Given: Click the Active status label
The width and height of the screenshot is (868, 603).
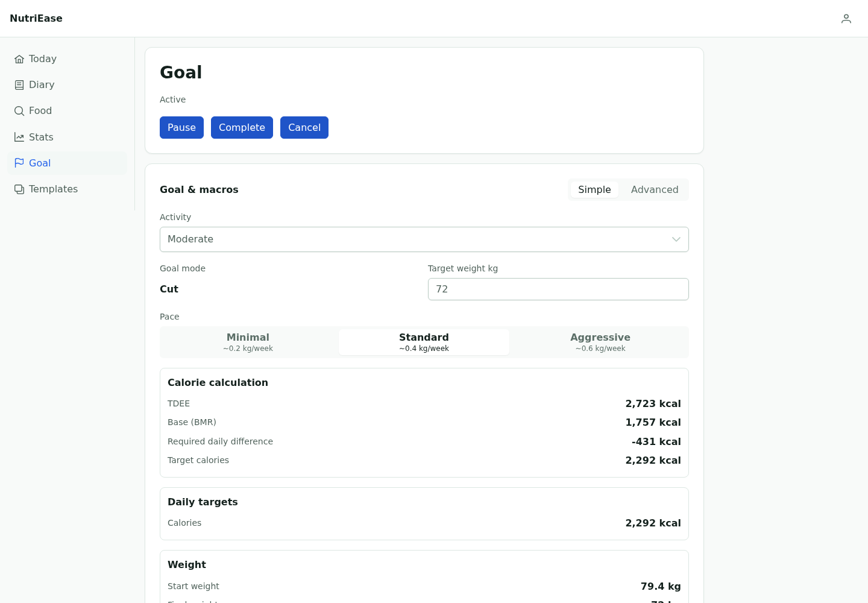Looking at the screenshot, I should click(172, 100).
